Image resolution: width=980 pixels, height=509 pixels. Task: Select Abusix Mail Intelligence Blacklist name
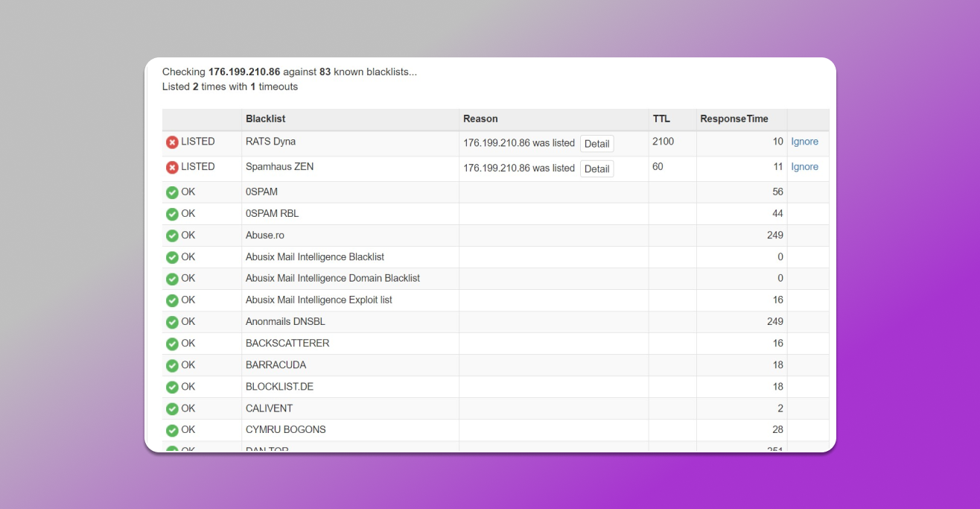pyautogui.click(x=315, y=256)
